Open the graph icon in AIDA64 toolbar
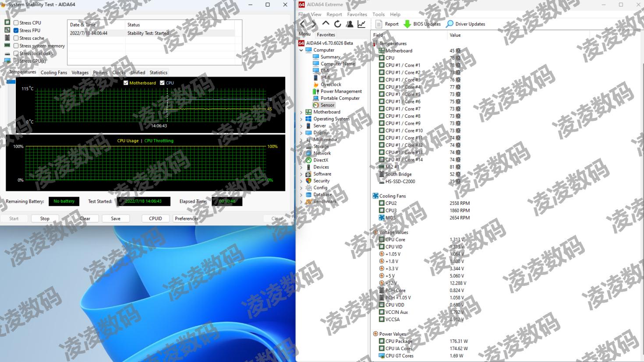This screenshot has width=644, height=362. click(x=361, y=24)
